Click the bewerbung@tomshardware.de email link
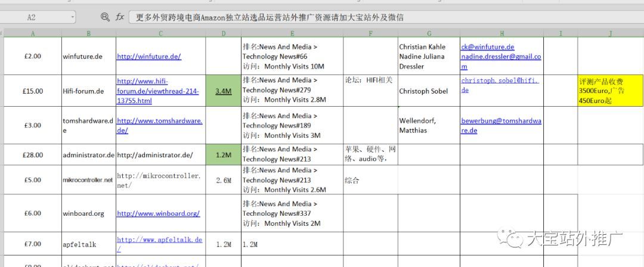 (501, 126)
